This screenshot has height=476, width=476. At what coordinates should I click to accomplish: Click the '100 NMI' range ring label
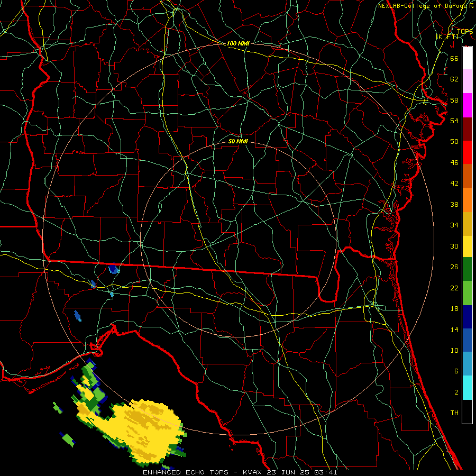tap(238, 43)
